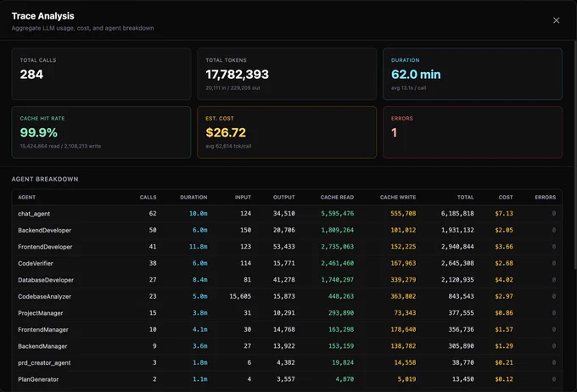Click ProjectManager cost $0.86
577x392 pixels.
504,313
